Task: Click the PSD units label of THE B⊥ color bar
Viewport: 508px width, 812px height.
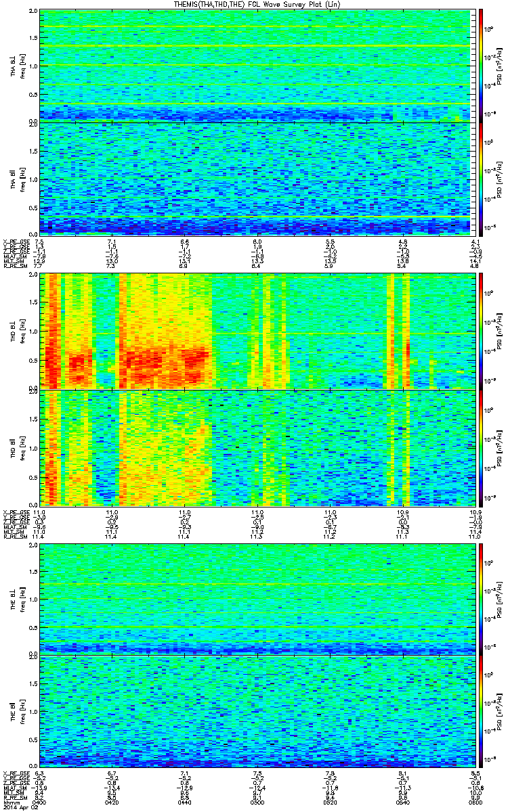Action: pyautogui.click(x=500, y=598)
